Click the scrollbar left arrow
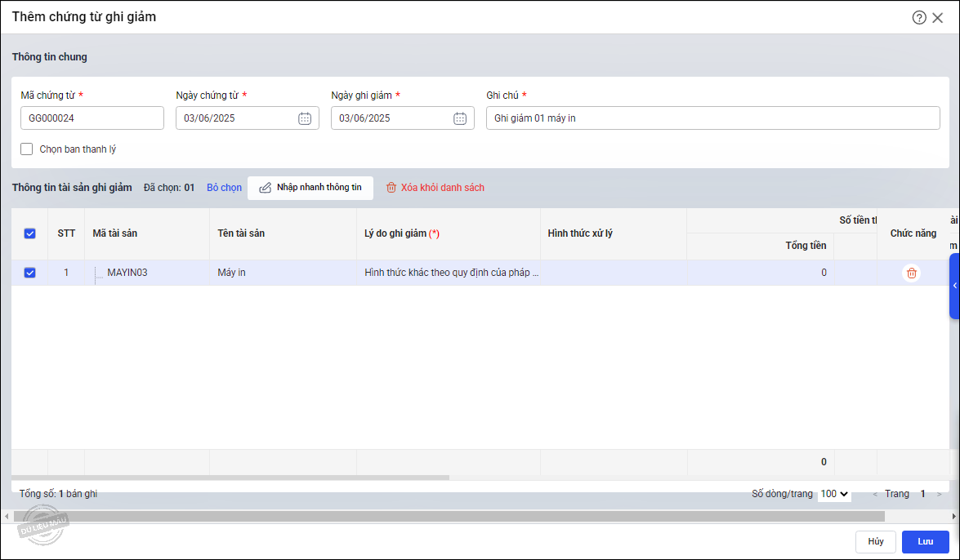Image resolution: width=960 pixels, height=560 pixels. click(6, 517)
